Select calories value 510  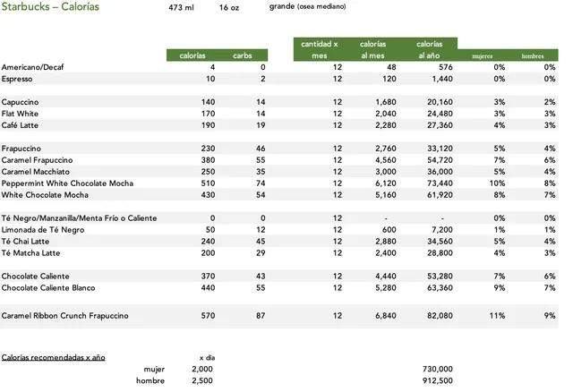[x=208, y=183]
